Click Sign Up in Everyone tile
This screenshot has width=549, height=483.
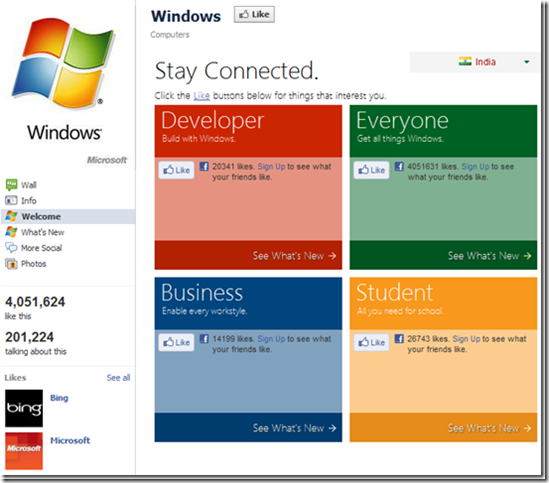(x=475, y=167)
